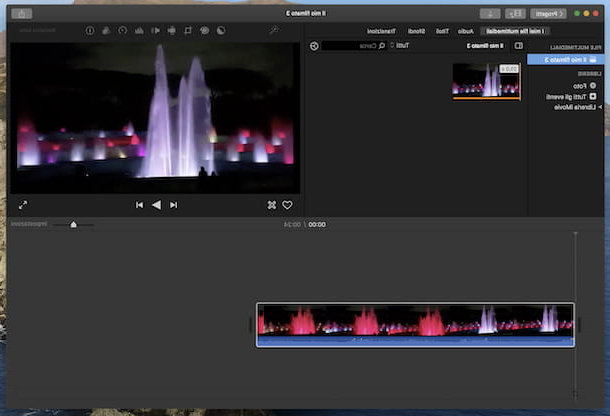Viewport: 610px width, 416px height.
Task: Select Tutti gli eventi in sidebar
Action: tap(566, 97)
